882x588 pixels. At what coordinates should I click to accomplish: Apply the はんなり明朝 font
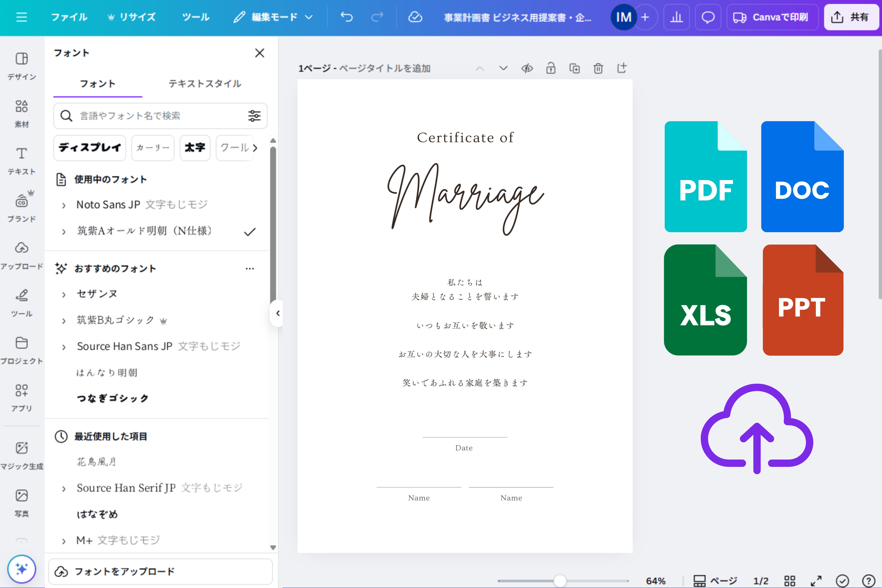pyautogui.click(x=107, y=373)
